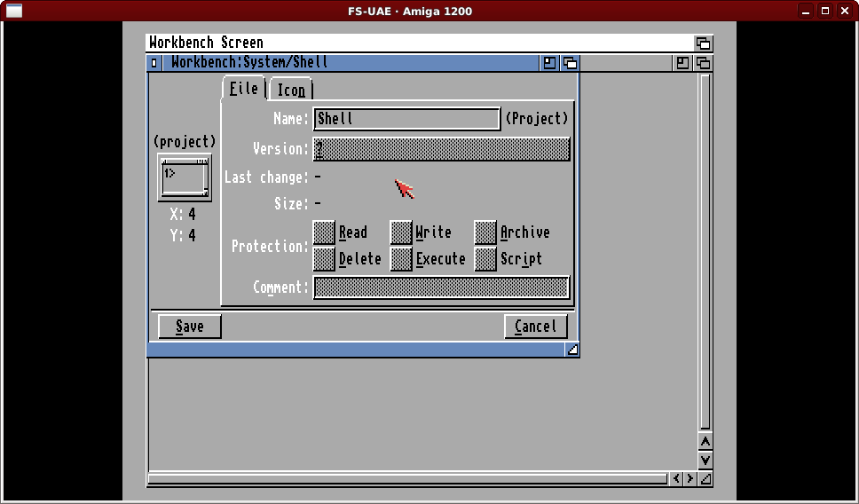Image resolution: width=859 pixels, height=504 pixels.
Task: Close the FS-UAE emulator window
Action: pos(845,11)
